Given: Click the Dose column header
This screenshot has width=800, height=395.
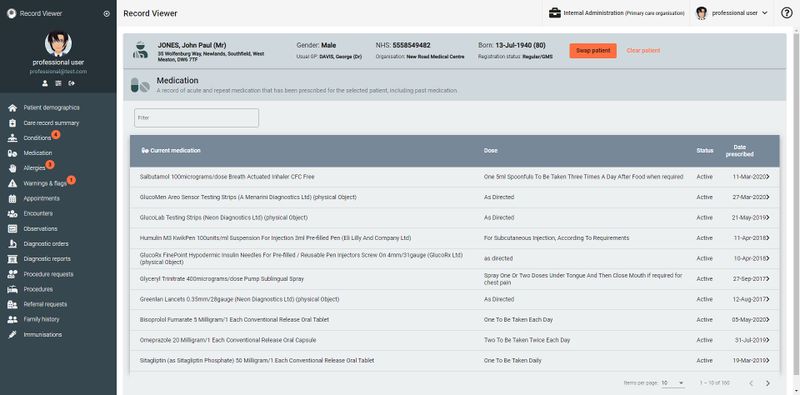Looking at the screenshot, I should click(x=490, y=151).
